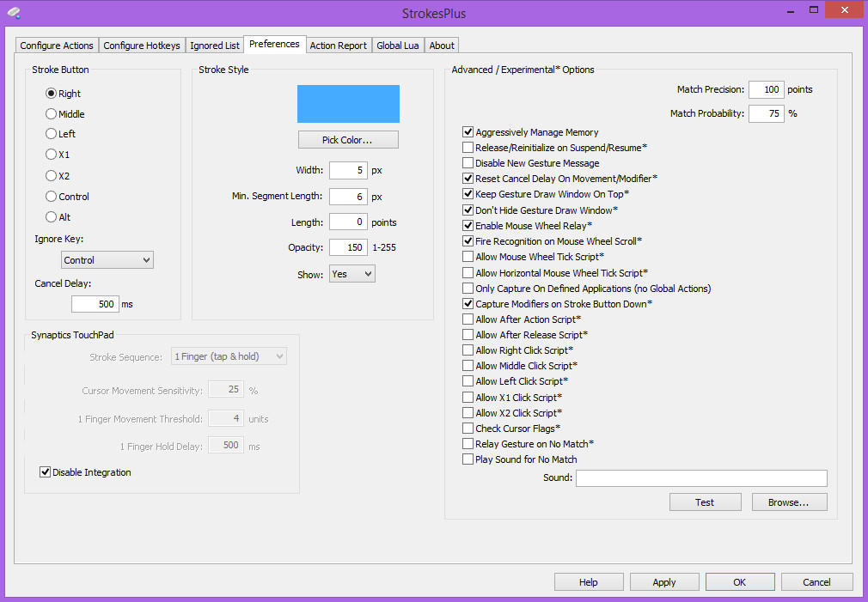Open the About tab
Viewport: 868px width, 602px height.
point(442,46)
